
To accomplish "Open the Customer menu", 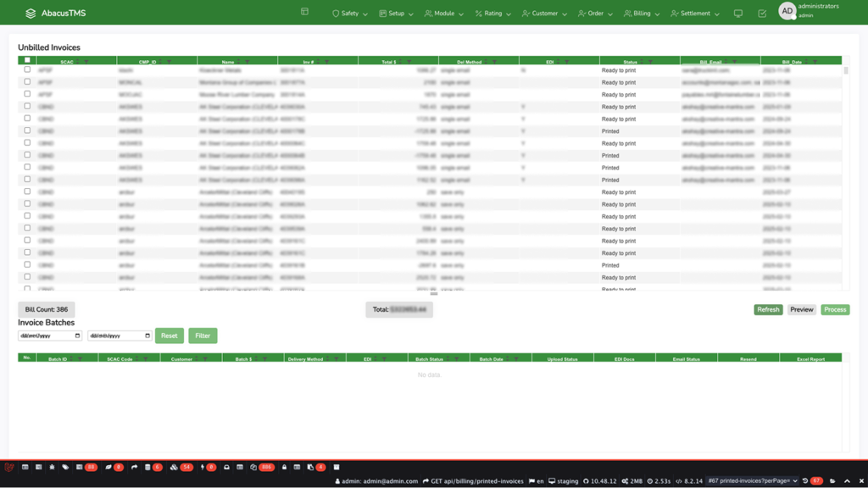I will (x=544, y=14).
